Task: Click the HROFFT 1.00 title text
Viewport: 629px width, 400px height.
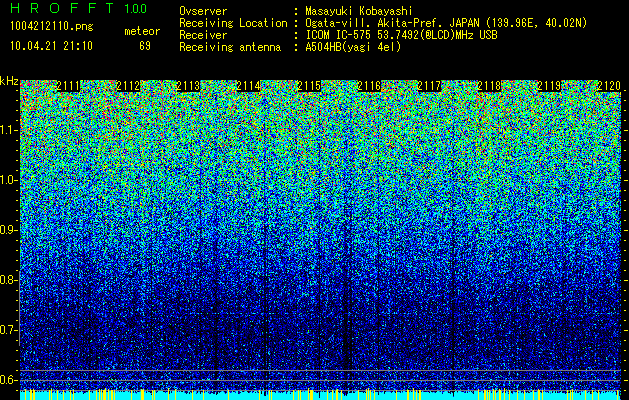Action: pyautogui.click(x=79, y=8)
